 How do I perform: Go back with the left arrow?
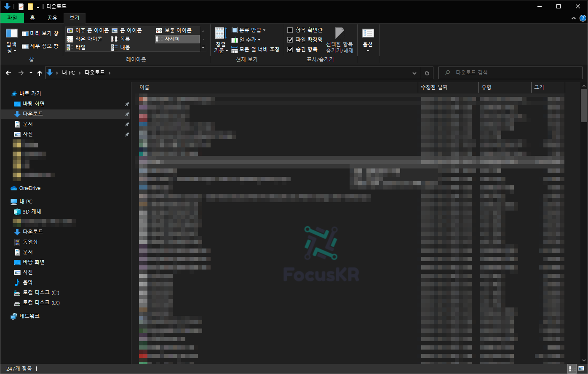[8, 73]
